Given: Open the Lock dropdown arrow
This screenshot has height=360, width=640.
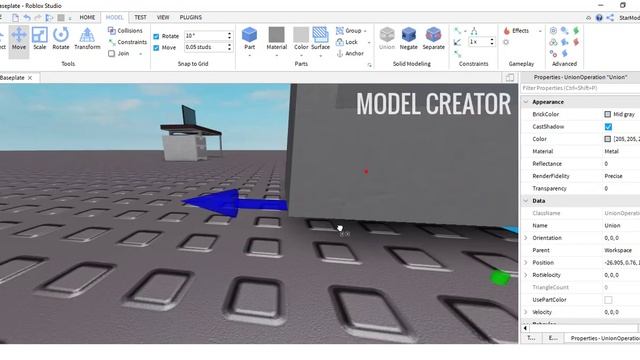Looking at the screenshot, I should [369, 42].
